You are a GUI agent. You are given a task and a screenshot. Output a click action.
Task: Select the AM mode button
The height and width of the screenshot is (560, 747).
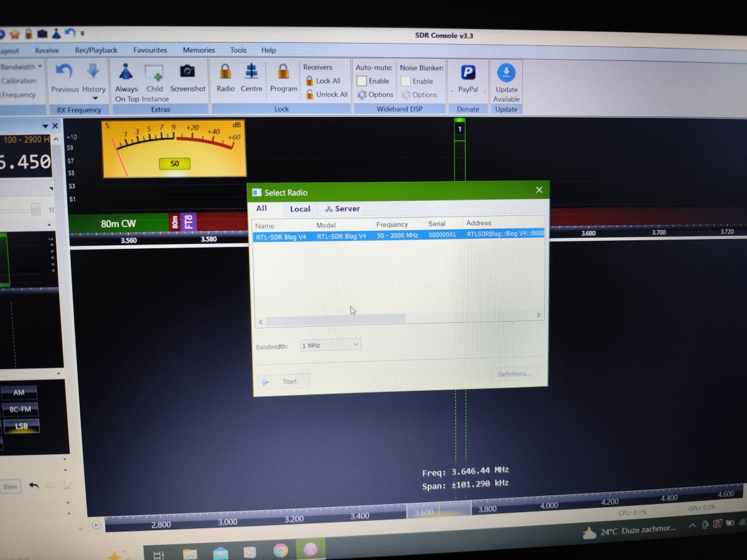[x=19, y=393]
